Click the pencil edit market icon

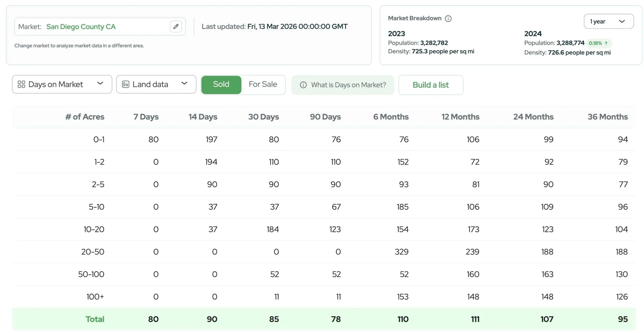(x=176, y=26)
